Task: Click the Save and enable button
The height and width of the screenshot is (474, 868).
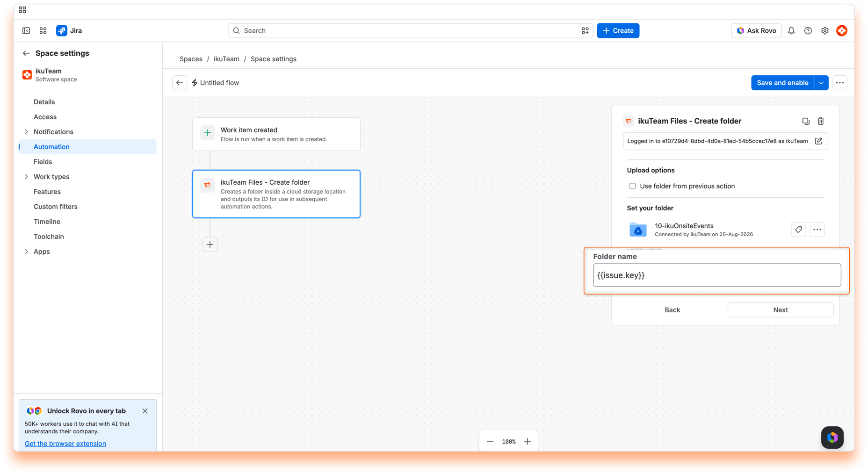Action: click(782, 83)
